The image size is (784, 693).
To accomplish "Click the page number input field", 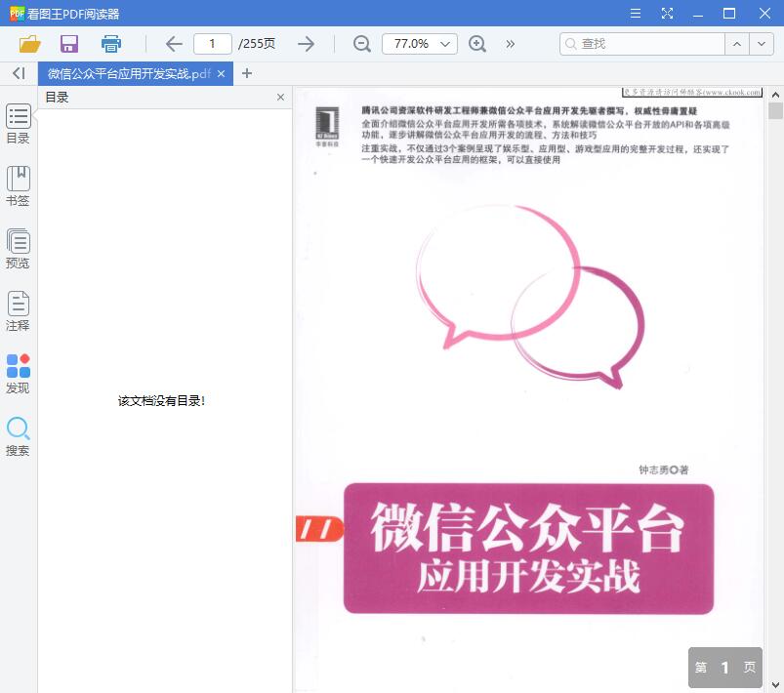I will [213, 44].
